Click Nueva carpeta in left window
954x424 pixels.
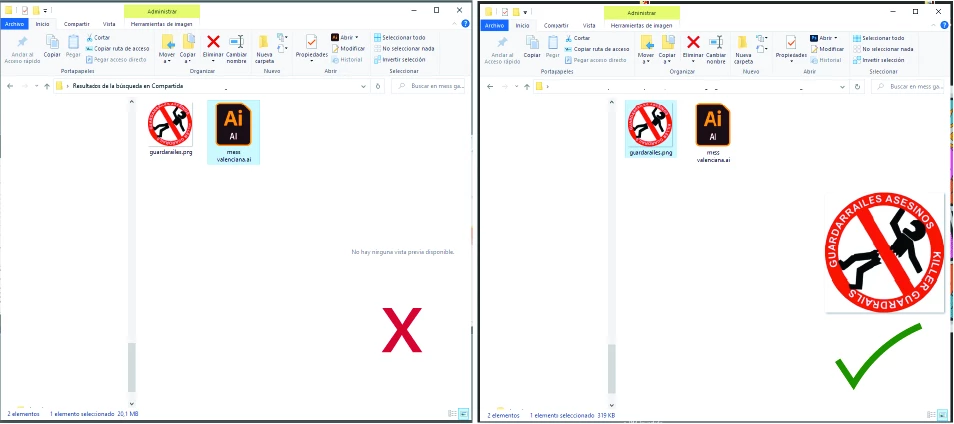pyautogui.click(x=264, y=49)
